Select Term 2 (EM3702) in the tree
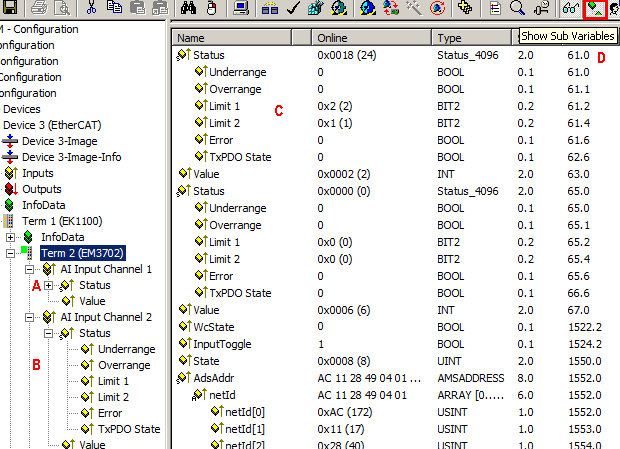The width and height of the screenshot is (620, 449). [x=83, y=253]
